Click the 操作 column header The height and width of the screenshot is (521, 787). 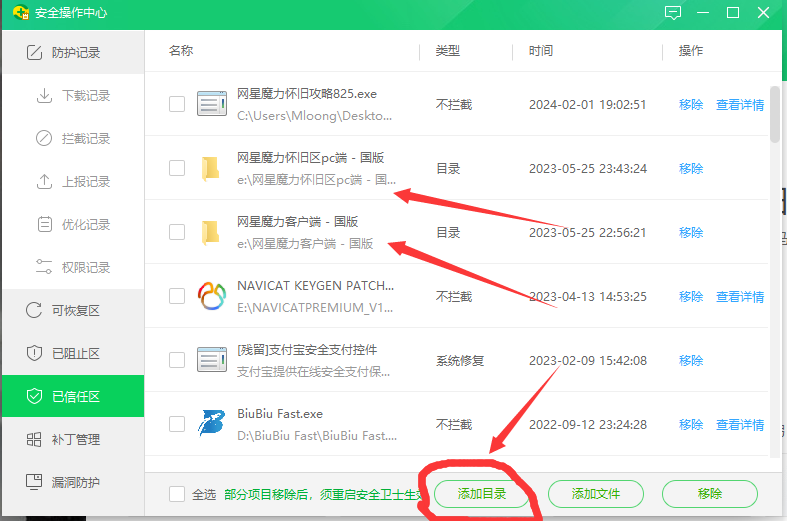pyautogui.click(x=691, y=51)
